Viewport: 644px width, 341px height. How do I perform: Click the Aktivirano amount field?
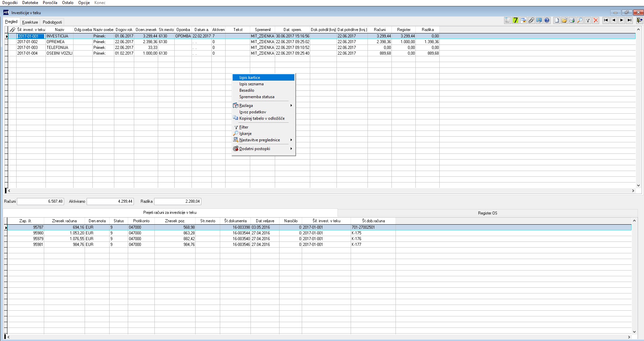click(110, 201)
